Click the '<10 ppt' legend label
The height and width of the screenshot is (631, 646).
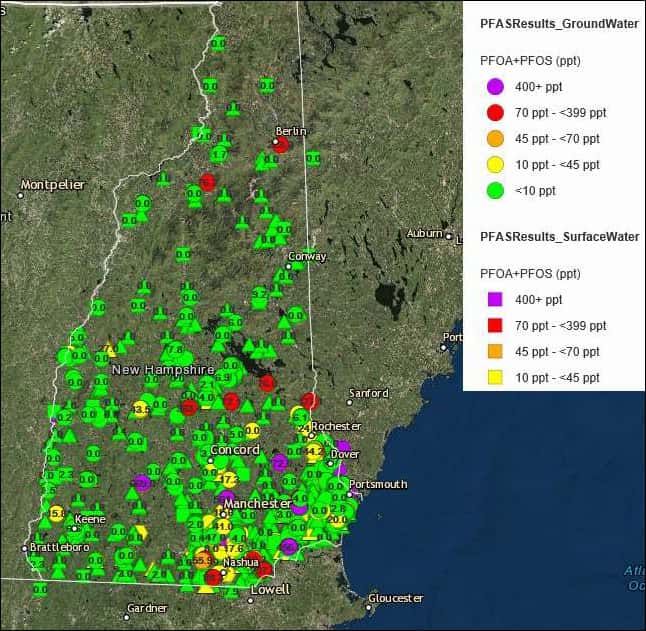tap(535, 191)
